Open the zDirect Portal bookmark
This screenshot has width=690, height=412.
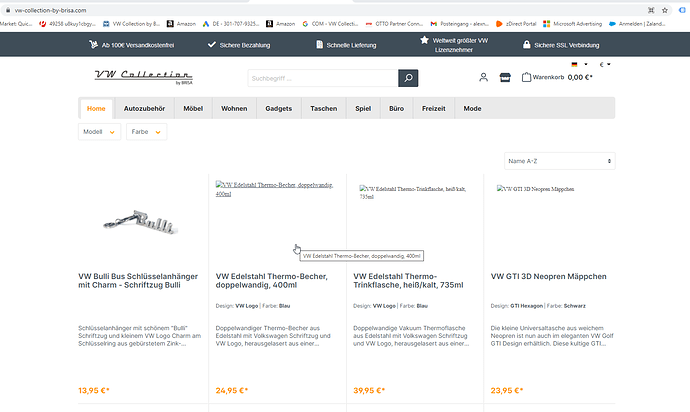point(516,24)
